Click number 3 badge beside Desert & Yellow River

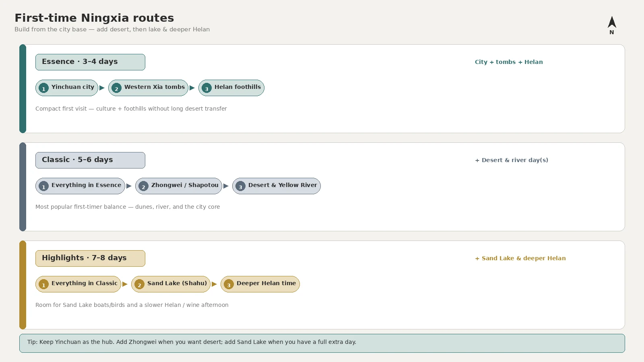[240, 186]
